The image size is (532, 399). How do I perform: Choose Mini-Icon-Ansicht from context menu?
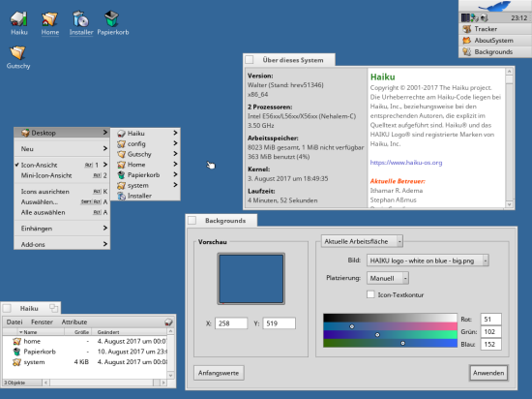[x=62, y=175]
